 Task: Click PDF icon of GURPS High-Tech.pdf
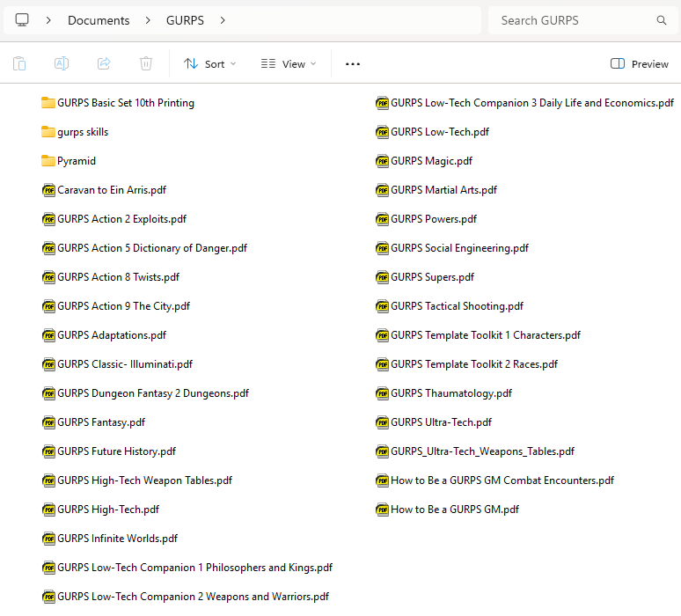[x=48, y=510]
